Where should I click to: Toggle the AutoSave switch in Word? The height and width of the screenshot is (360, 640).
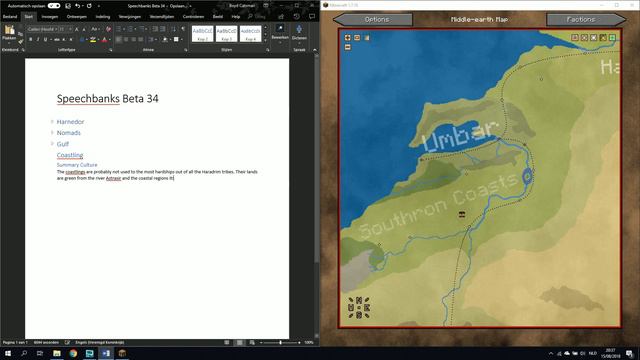tap(53, 6)
